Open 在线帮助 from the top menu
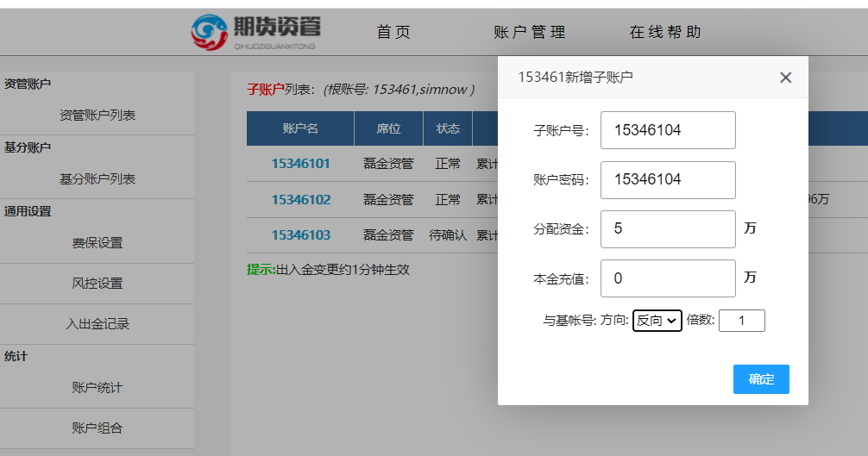This screenshot has height=456, width=868. 665,33
